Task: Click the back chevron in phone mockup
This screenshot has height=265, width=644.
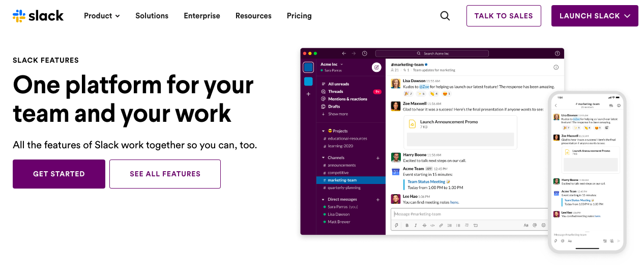Action: click(556, 105)
